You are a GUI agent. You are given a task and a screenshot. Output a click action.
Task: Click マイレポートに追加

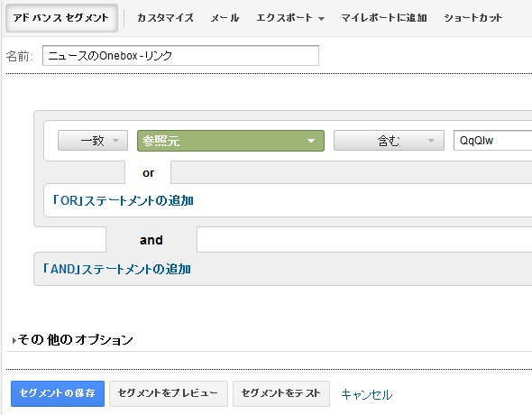pyautogui.click(x=384, y=18)
